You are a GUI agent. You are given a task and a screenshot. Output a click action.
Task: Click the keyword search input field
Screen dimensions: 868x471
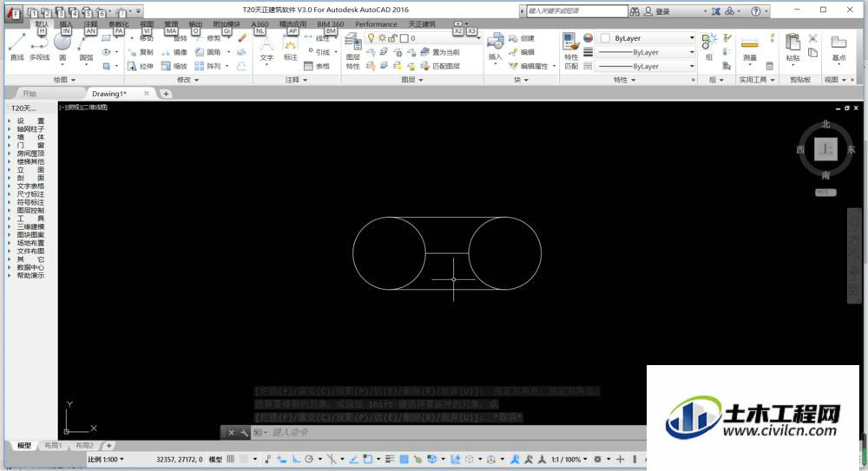pyautogui.click(x=577, y=10)
